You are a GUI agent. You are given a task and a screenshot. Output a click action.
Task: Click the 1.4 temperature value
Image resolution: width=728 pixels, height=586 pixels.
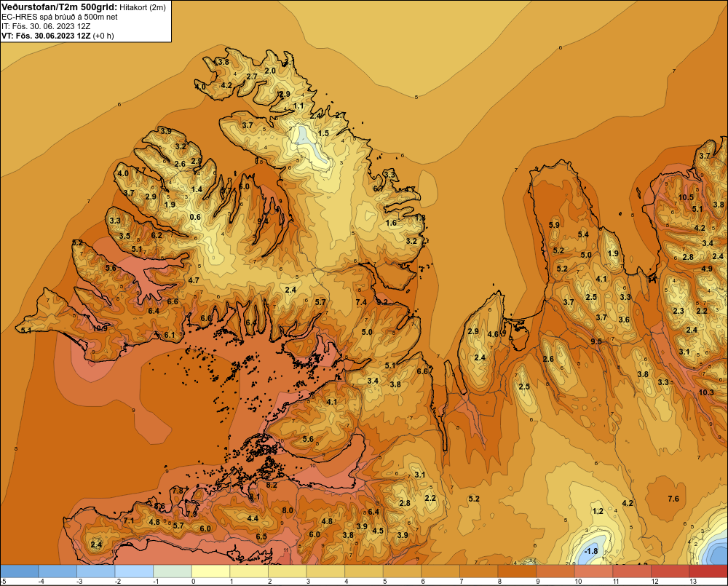click(x=197, y=189)
